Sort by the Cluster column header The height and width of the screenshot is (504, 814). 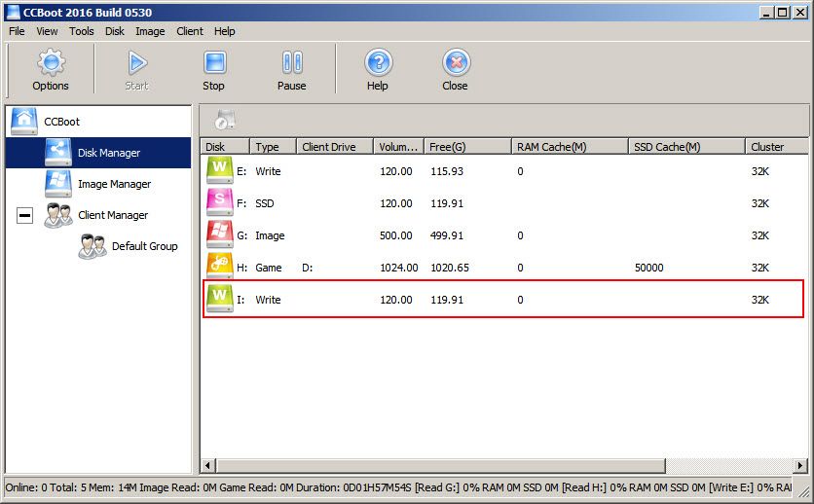click(x=777, y=147)
